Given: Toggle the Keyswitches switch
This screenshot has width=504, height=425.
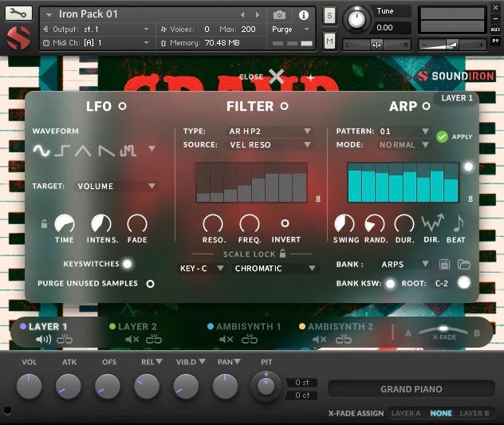Looking at the screenshot, I should pos(128,264).
